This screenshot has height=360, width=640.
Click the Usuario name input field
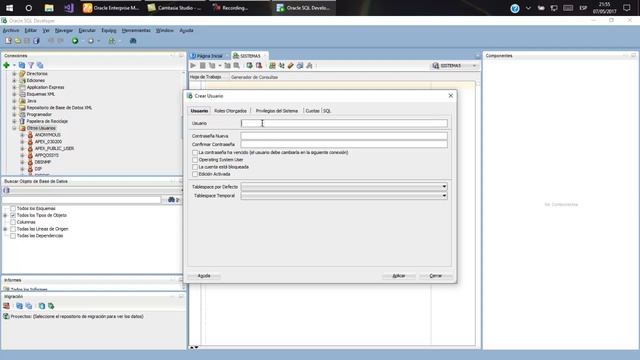[344, 123]
